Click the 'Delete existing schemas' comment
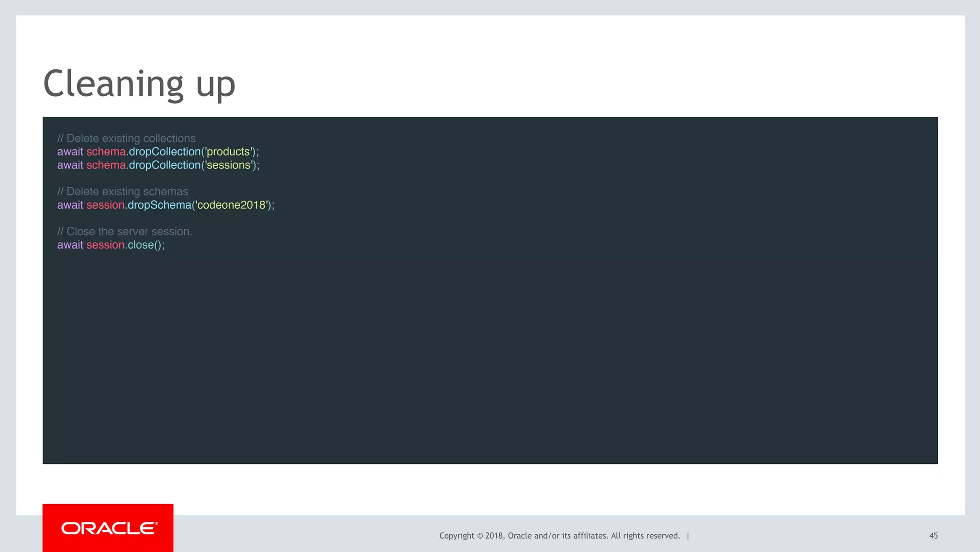Image resolution: width=980 pixels, height=552 pixels. point(122,192)
